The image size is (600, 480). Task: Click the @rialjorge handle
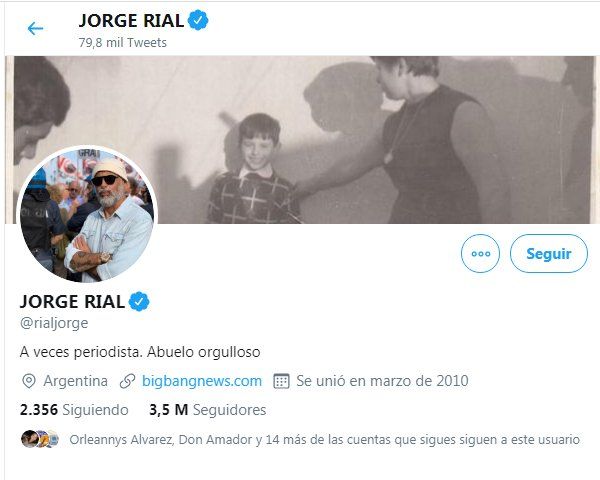[x=54, y=323]
